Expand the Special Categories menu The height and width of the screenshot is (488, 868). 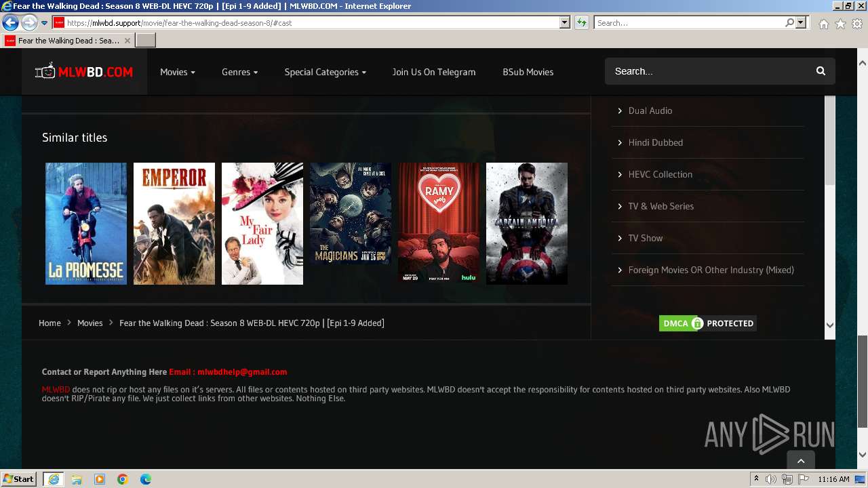325,72
